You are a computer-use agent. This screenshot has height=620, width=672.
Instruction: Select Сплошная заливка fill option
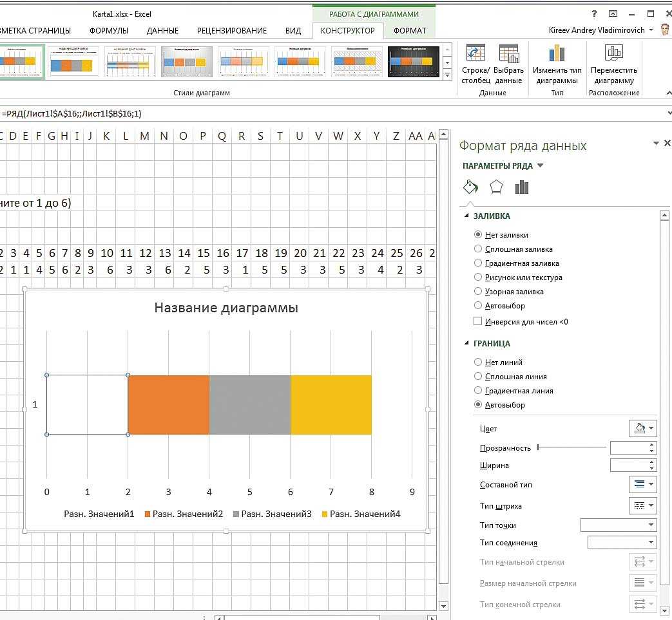[x=478, y=249]
